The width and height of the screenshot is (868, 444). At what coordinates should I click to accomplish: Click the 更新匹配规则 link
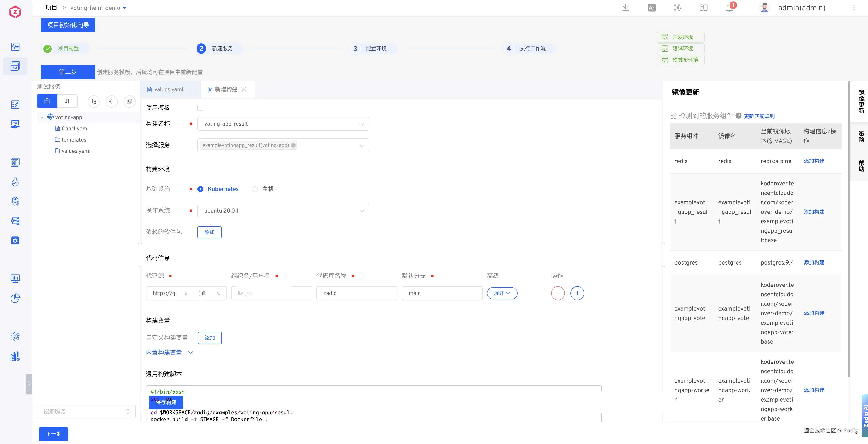click(x=759, y=116)
